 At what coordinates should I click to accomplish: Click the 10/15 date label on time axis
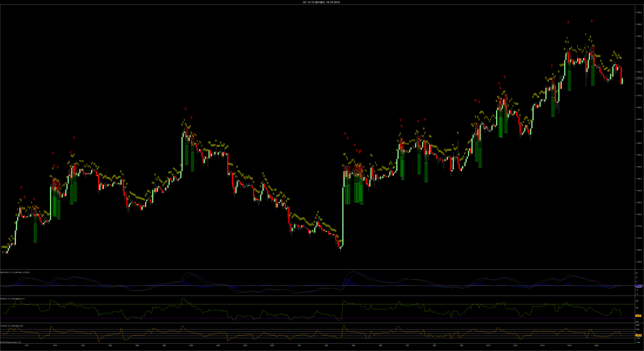click(569, 346)
